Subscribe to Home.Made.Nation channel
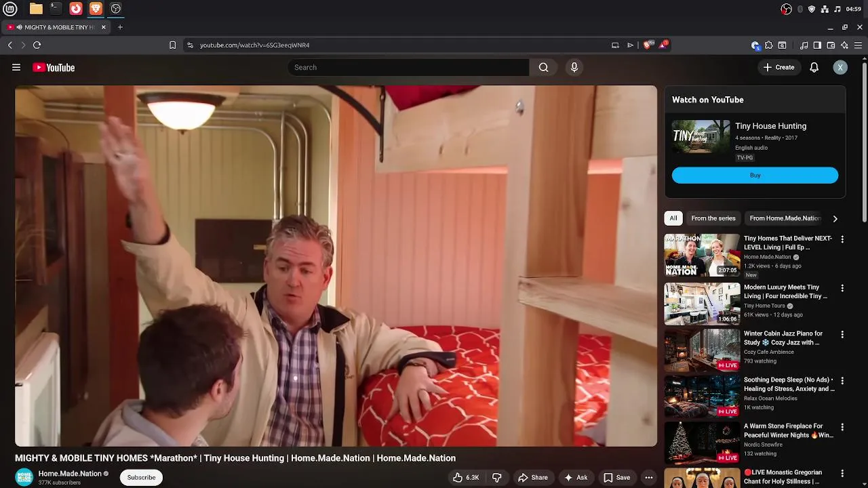 141,477
